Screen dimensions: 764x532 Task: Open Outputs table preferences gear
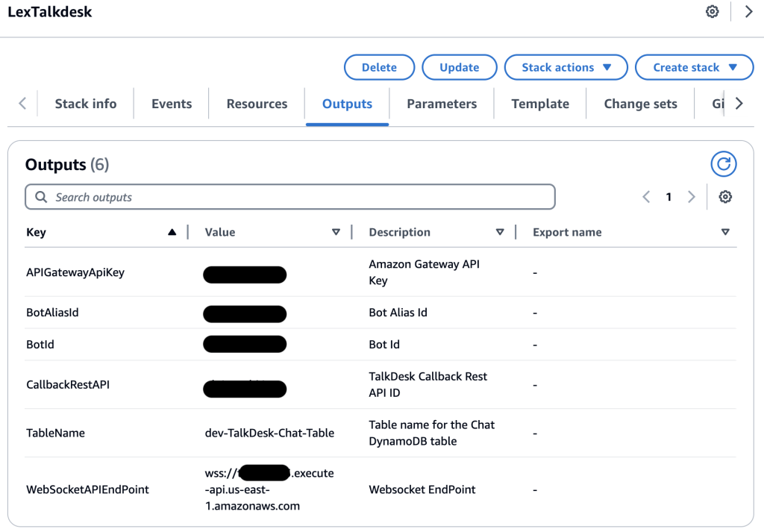click(725, 197)
